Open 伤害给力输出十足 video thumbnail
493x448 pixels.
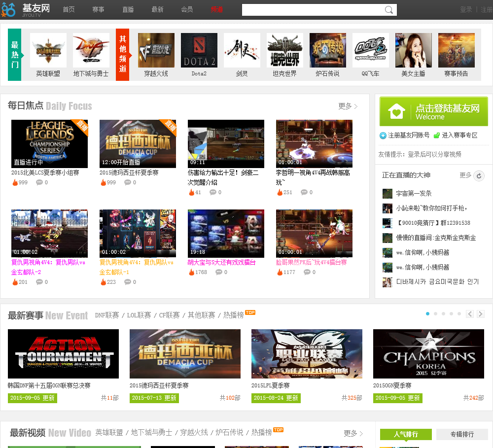coord(226,144)
